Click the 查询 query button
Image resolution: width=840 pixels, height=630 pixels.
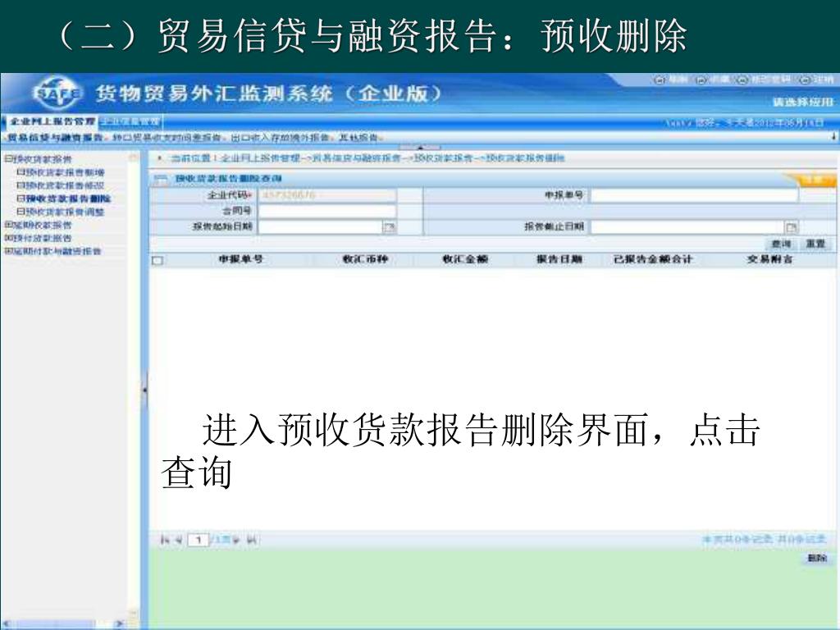[x=781, y=244]
